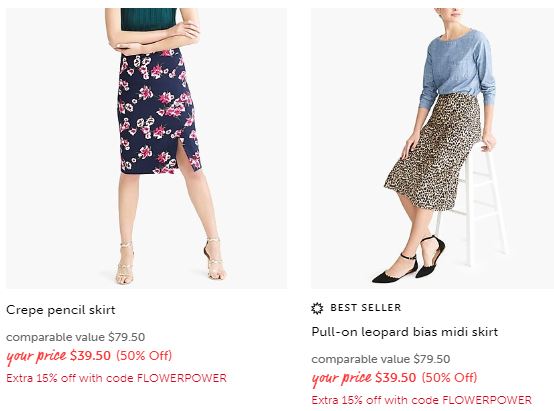The width and height of the screenshot is (554, 411).
Task: Click the pencil skirt $39.50 price
Action: click(x=90, y=355)
